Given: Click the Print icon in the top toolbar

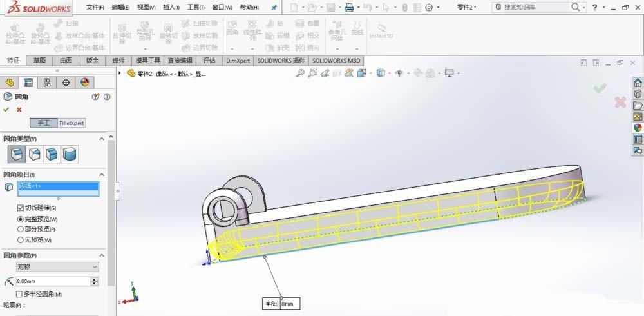Looking at the screenshot, I should (x=349, y=7).
